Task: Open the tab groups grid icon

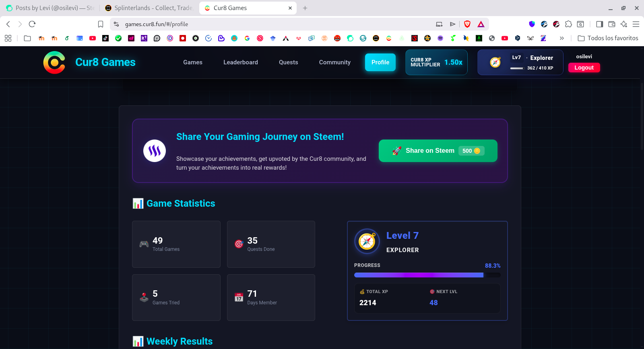Action: (8, 38)
